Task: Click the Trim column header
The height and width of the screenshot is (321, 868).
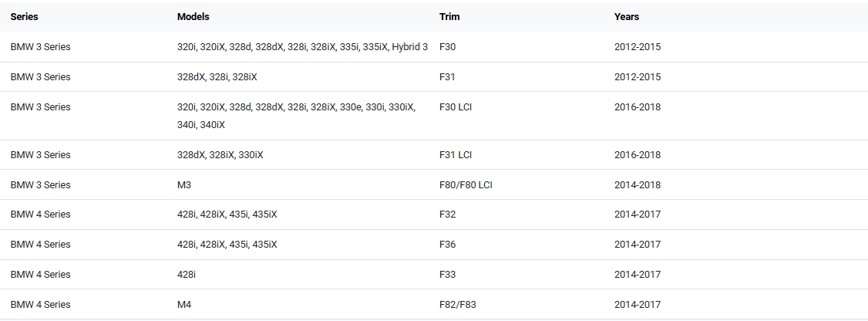Action: pos(449,16)
